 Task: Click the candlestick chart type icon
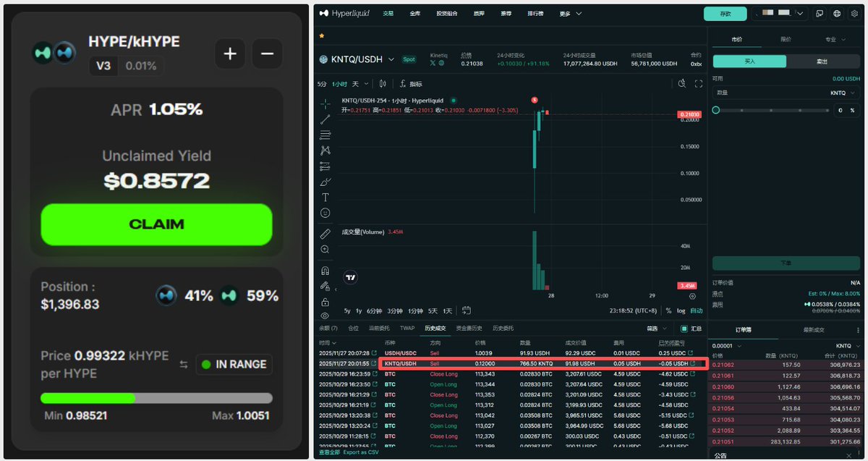coord(383,84)
